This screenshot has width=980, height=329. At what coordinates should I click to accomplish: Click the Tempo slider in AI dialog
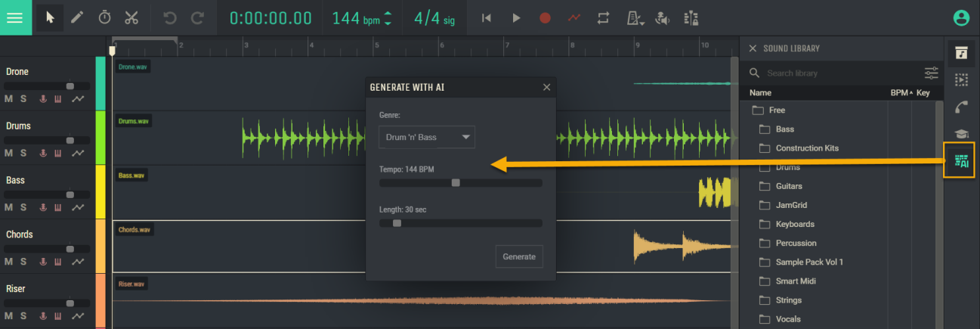click(x=460, y=182)
